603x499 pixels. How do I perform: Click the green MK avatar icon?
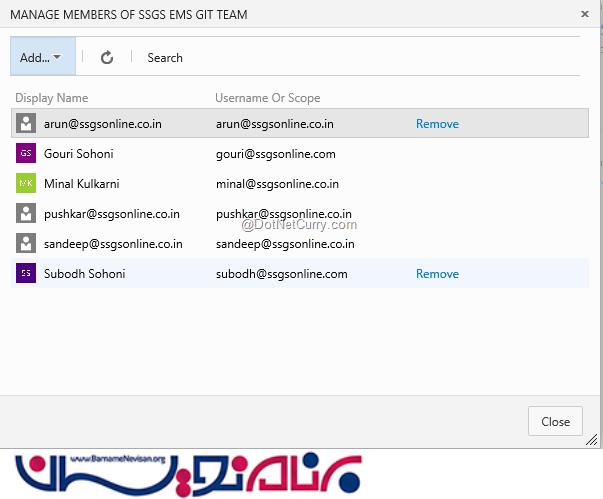tap(26, 183)
